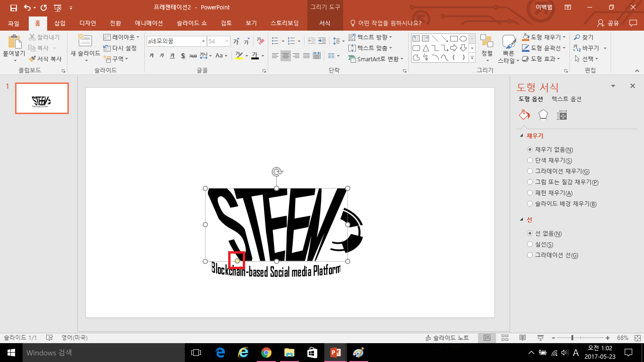Click the 도형 효과 (Shape Effects) button

tap(542, 59)
